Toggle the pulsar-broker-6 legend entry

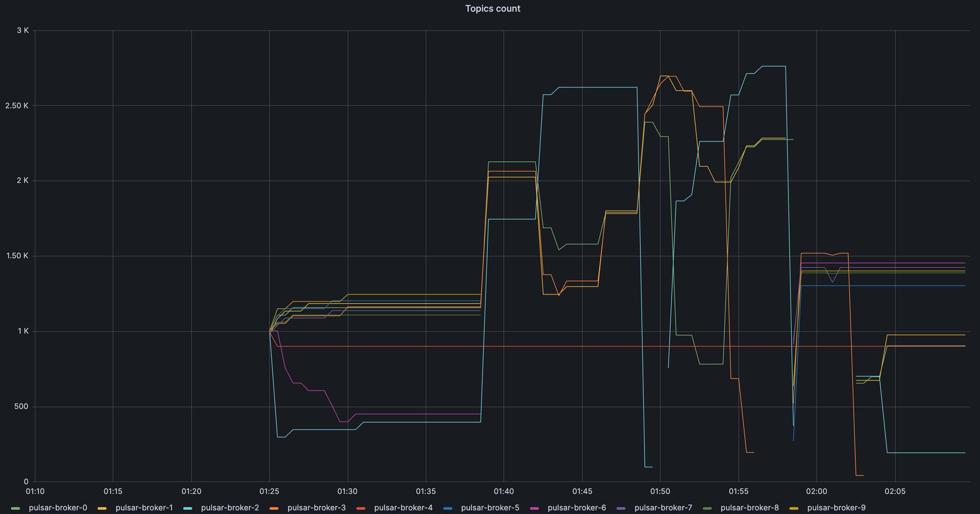[x=577, y=508]
